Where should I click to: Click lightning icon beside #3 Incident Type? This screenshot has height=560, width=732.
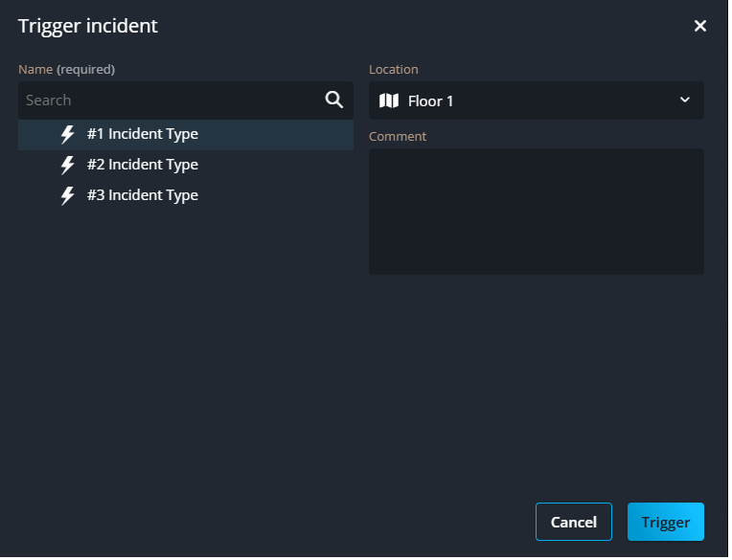(x=68, y=196)
